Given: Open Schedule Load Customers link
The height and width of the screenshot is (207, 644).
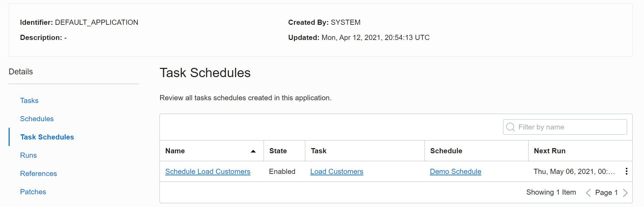Looking at the screenshot, I should click(x=208, y=172).
